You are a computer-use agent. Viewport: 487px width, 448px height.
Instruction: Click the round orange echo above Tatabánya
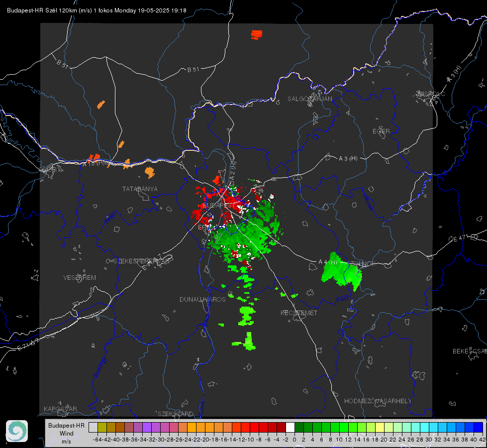150,172
